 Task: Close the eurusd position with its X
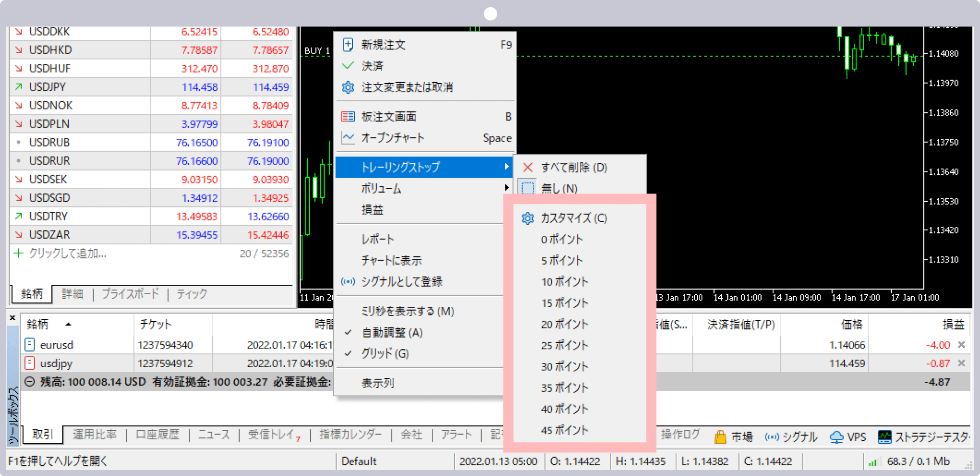click(x=961, y=345)
